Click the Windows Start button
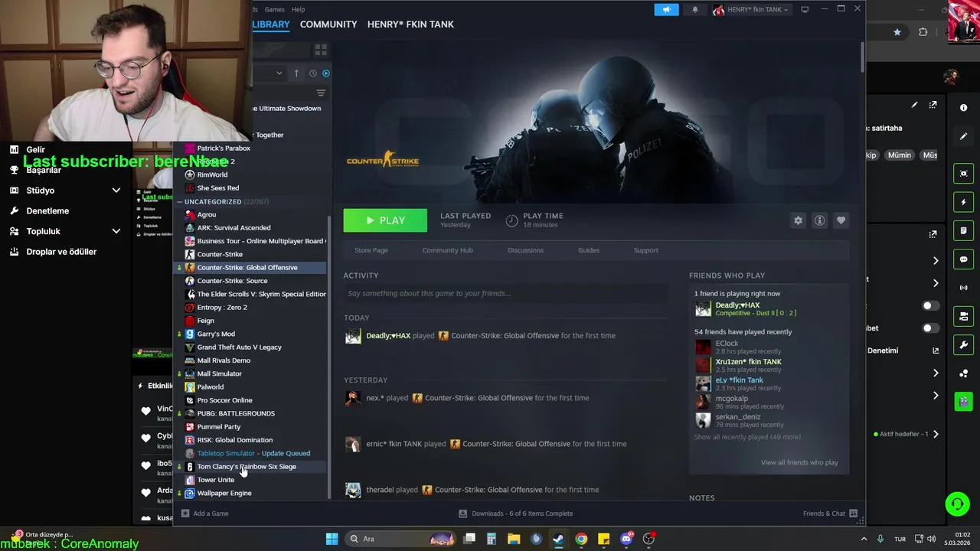The height and width of the screenshot is (551, 980). 332,539
